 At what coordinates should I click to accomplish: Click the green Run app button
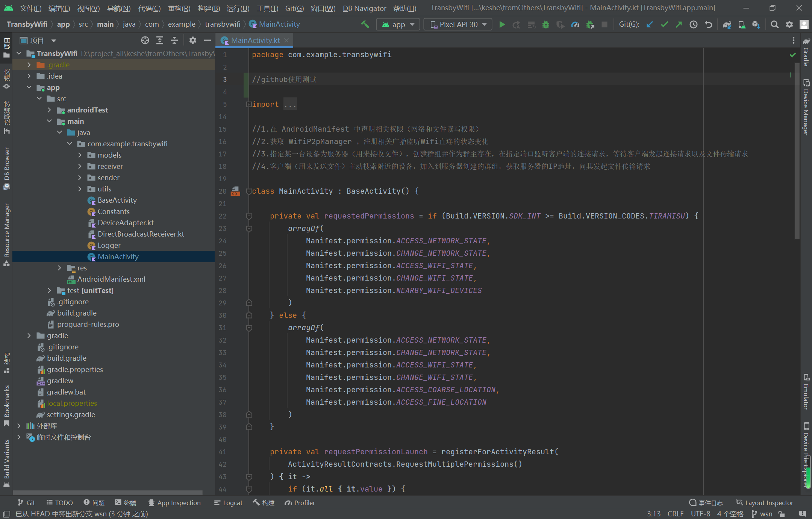[501, 24]
